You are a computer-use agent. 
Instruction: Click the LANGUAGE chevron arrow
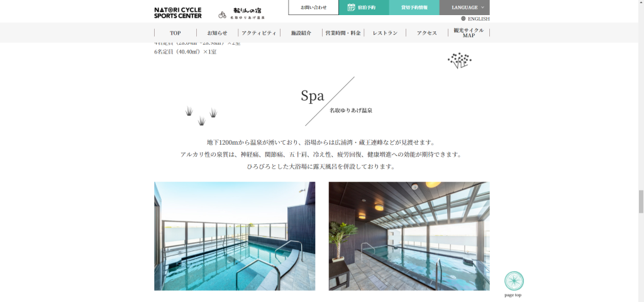pyautogui.click(x=482, y=8)
